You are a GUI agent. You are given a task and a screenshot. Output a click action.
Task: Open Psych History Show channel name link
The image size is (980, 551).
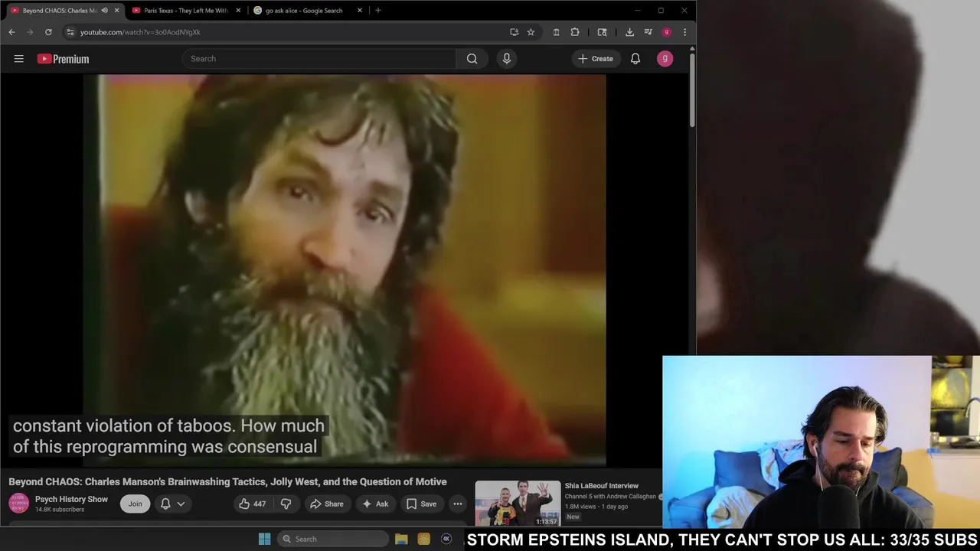(x=71, y=499)
